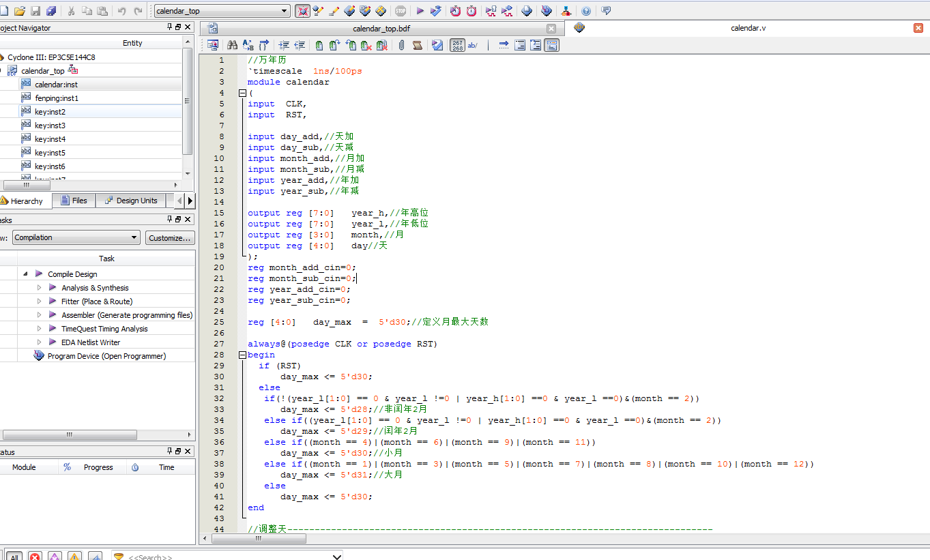Open the calendar_top project dropdown
The image size is (930, 560).
click(285, 11)
